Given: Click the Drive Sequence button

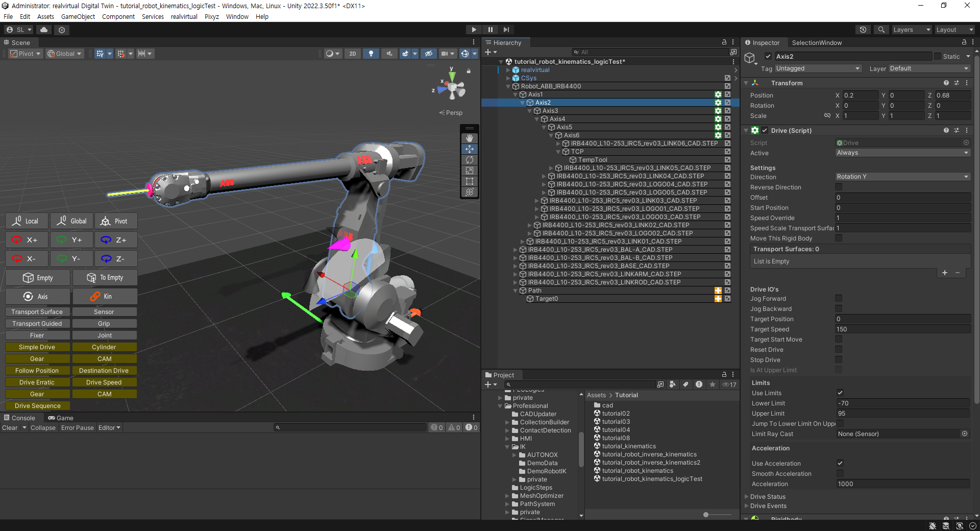Looking at the screenshot, I should (38, 406).
